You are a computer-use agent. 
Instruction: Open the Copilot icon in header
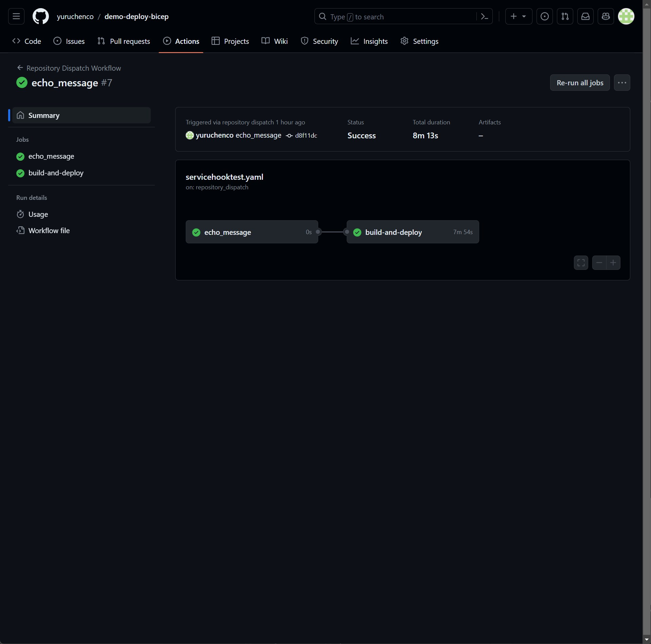(x=606, y=16)
